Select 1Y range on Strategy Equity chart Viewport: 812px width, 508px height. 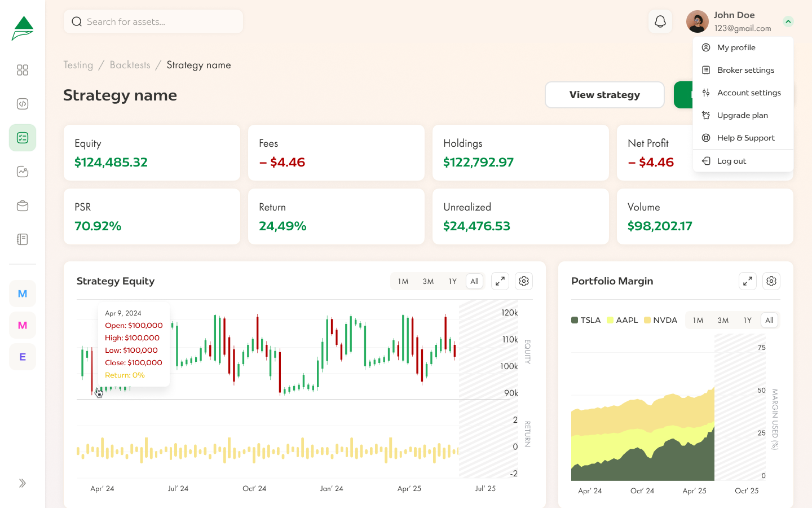tap(452, 281)
